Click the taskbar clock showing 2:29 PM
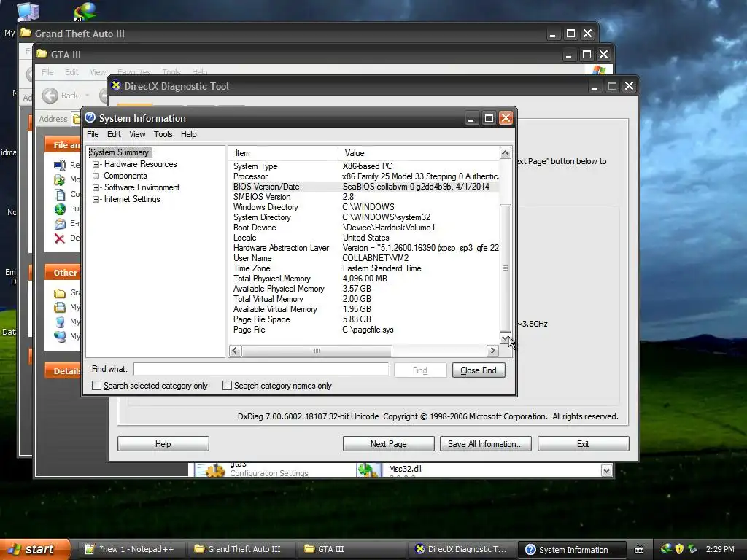The width and height of the screenshot is (747, 560). pos(720,549)
